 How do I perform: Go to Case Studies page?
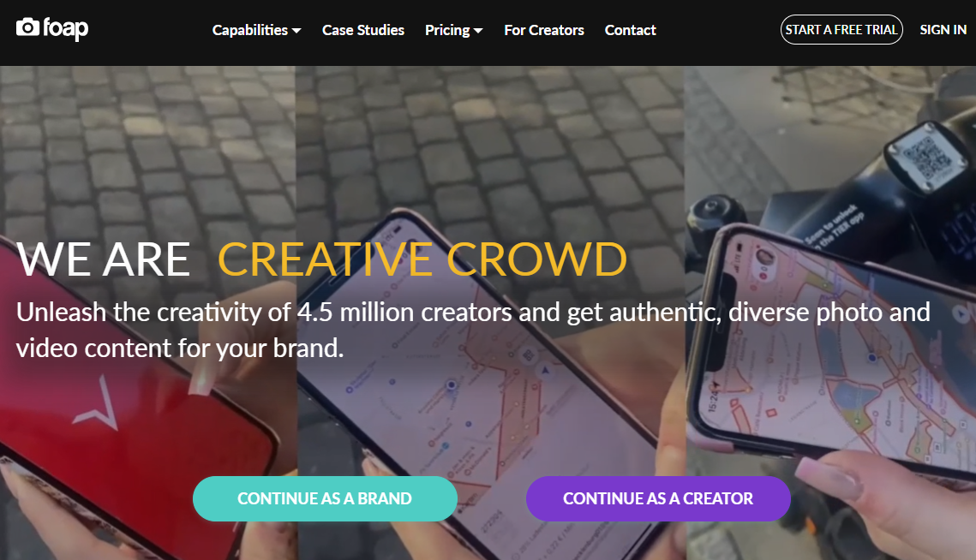pos(362,30)
